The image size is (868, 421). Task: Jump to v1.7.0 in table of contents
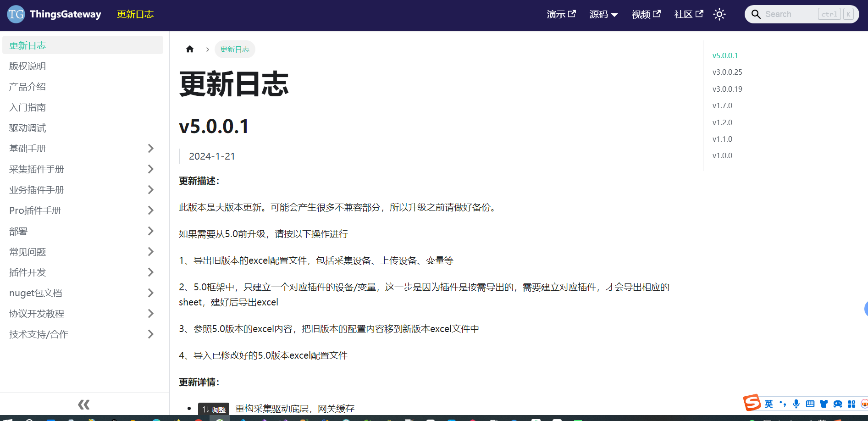pos(722,105)
